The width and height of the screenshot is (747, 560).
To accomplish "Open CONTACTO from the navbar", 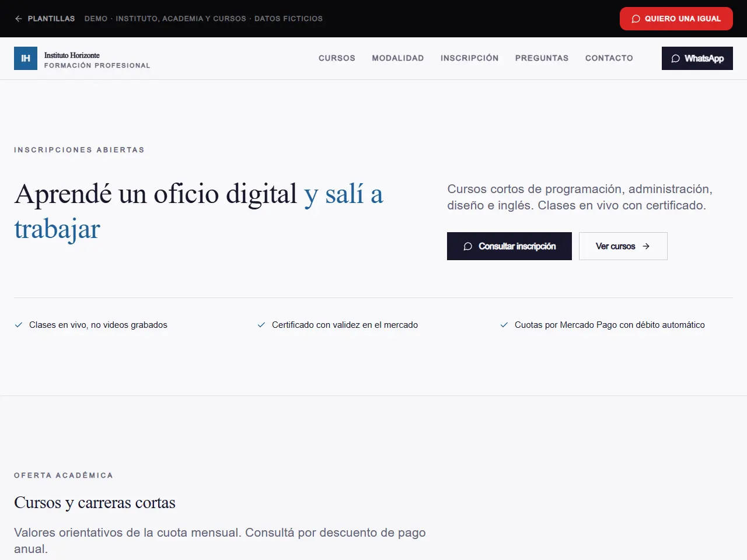I will pos(609,58).
